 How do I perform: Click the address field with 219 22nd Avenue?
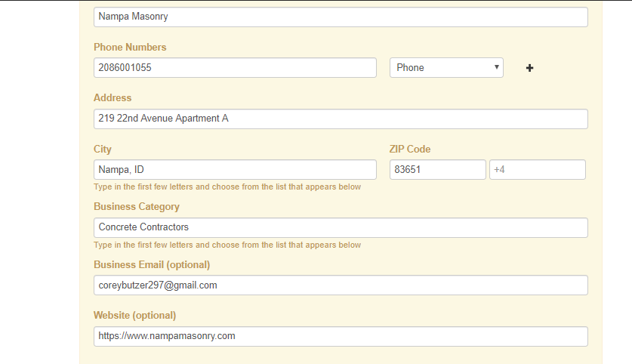tap(341, 119)
